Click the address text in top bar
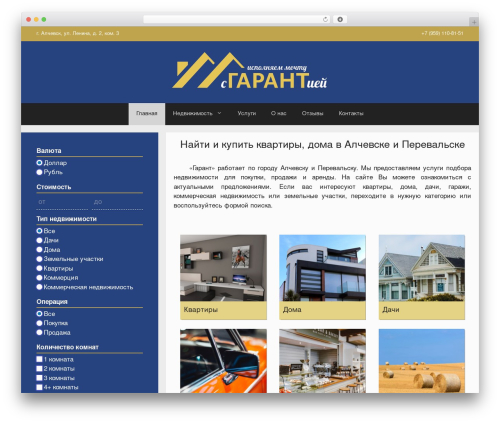Image resolution: width=500 pixels, height=423 pixels. (x=78, y=33)
